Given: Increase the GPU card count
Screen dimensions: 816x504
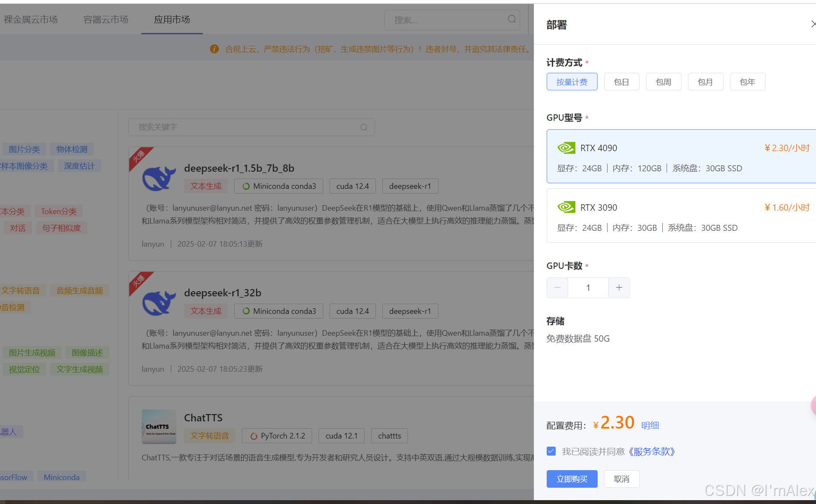Looking at the screenshot, I should (619, 288).
